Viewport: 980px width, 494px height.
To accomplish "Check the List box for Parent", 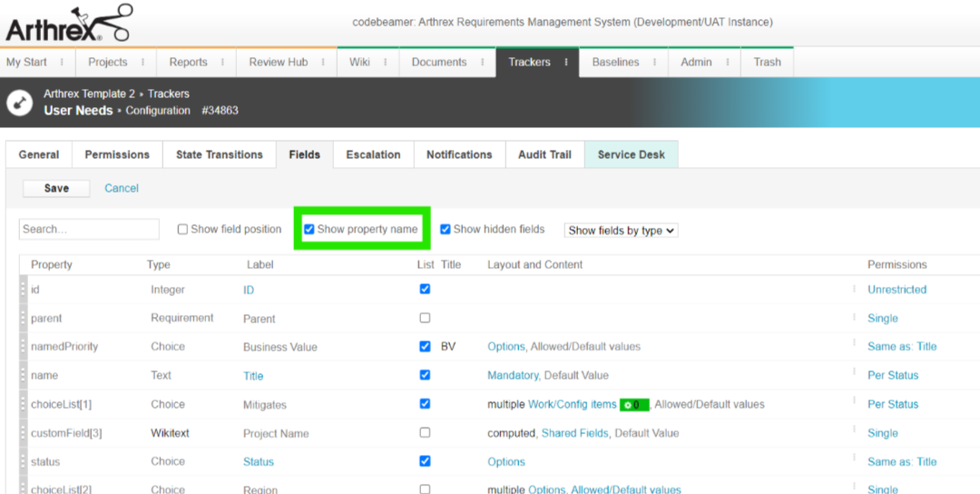I will (425, 318).
